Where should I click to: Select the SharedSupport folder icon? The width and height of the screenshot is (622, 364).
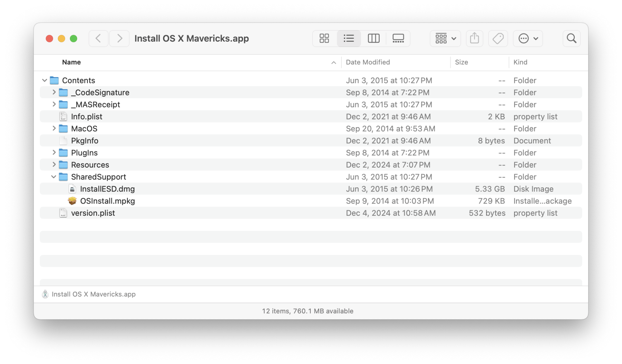click(x=63, y=177)
